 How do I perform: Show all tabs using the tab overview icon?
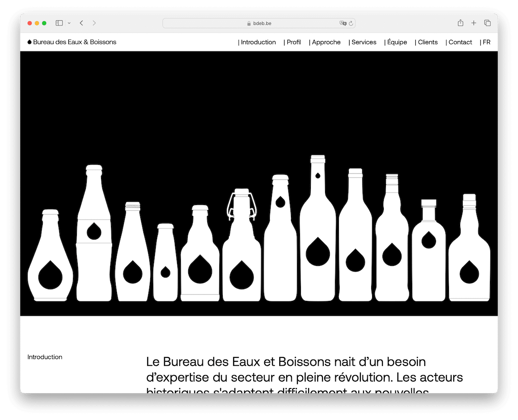coord(487,23)
